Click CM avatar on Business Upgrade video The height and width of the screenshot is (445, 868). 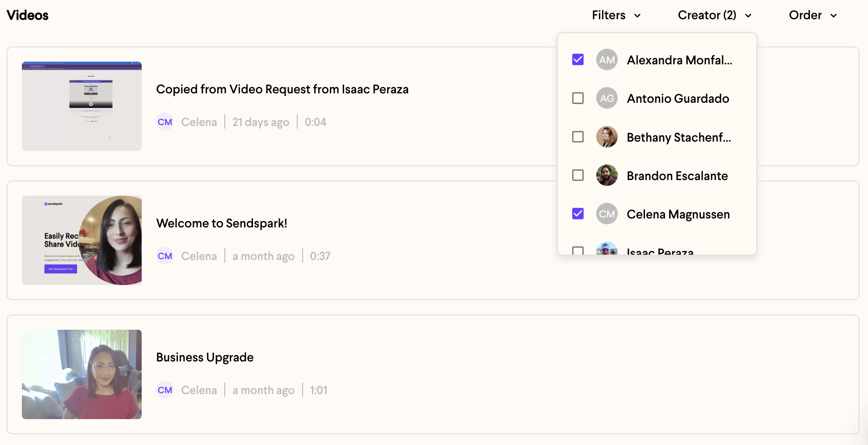click(x=165, y=390)
